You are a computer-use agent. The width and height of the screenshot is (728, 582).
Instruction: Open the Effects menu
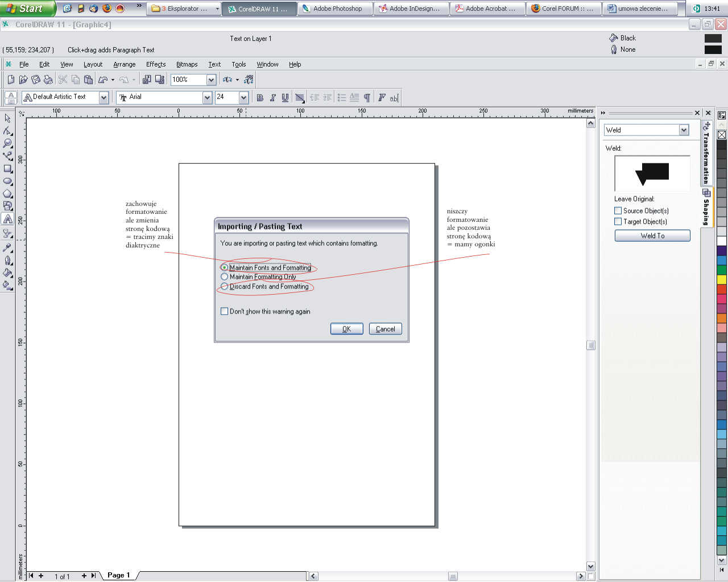(x=155, y=64)
